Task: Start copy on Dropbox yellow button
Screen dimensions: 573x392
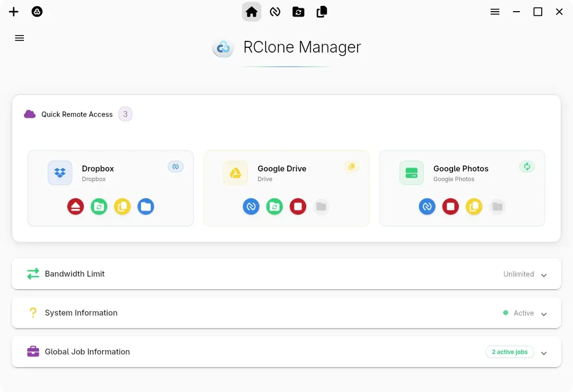Action: coord(123,206)
